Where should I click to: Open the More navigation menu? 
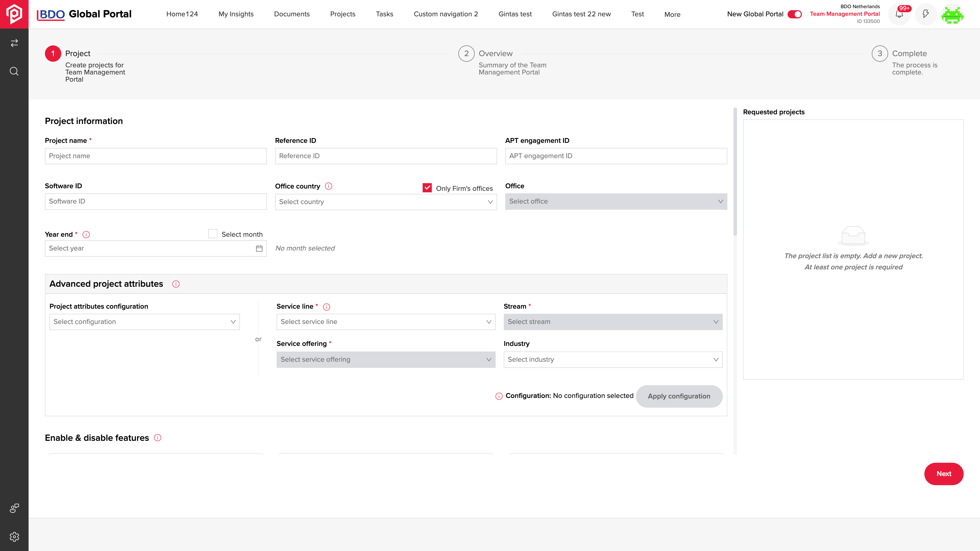pyautogui.click(x=672, y=15)
